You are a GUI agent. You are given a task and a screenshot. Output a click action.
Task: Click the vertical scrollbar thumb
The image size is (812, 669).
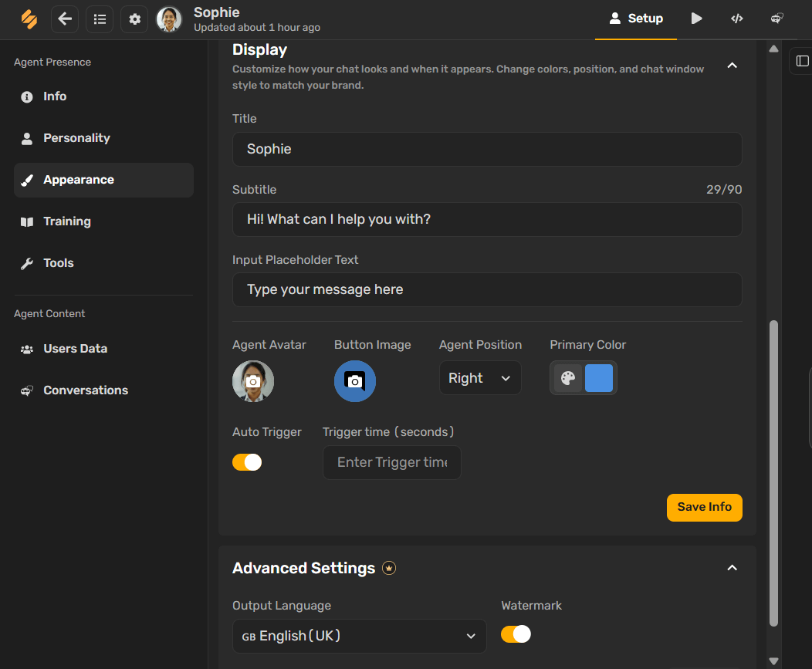coord(773,474)
